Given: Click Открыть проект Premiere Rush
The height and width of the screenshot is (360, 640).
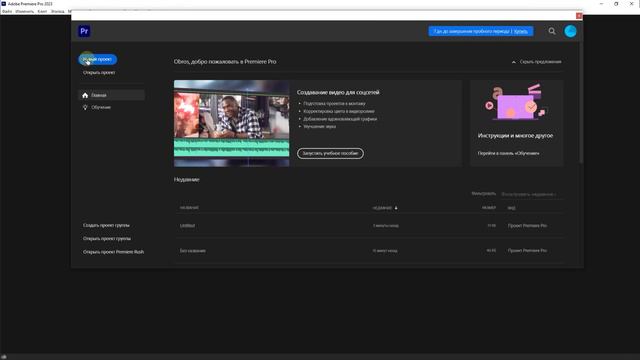Looking at the screenshot, I should tap(113, 252).
